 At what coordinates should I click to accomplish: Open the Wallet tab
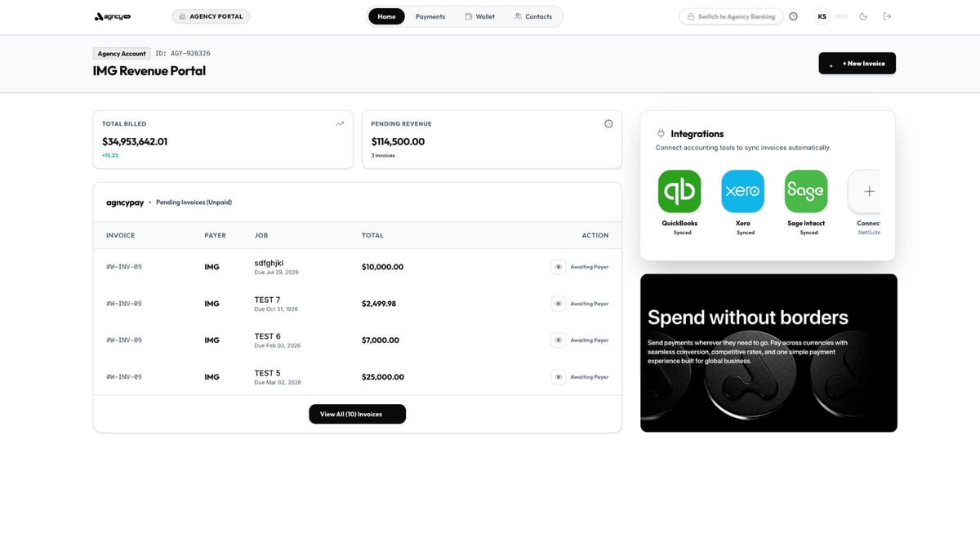click(480, 16)
